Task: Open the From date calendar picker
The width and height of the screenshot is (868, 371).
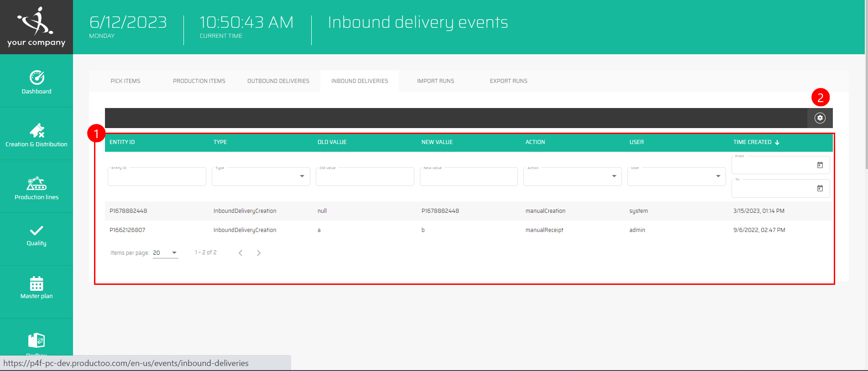Action: point(820,165)
